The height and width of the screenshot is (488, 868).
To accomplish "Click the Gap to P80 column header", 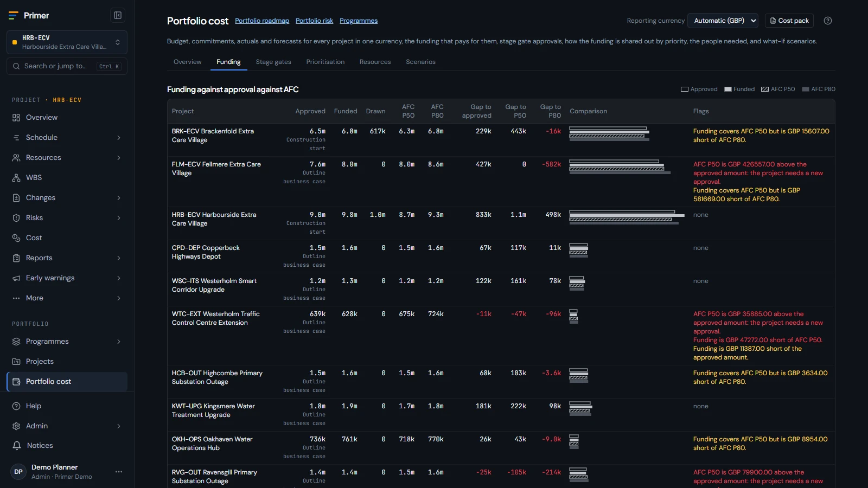I will 551,111.
